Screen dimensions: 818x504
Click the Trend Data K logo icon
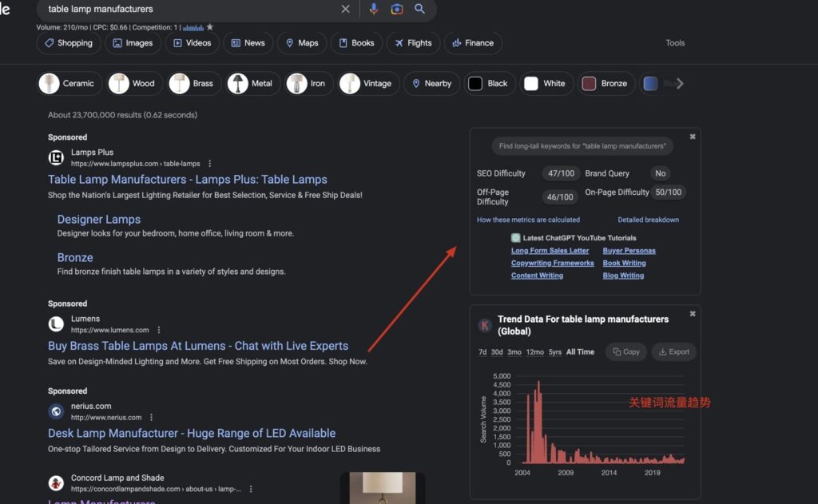[x=485, y=325]
